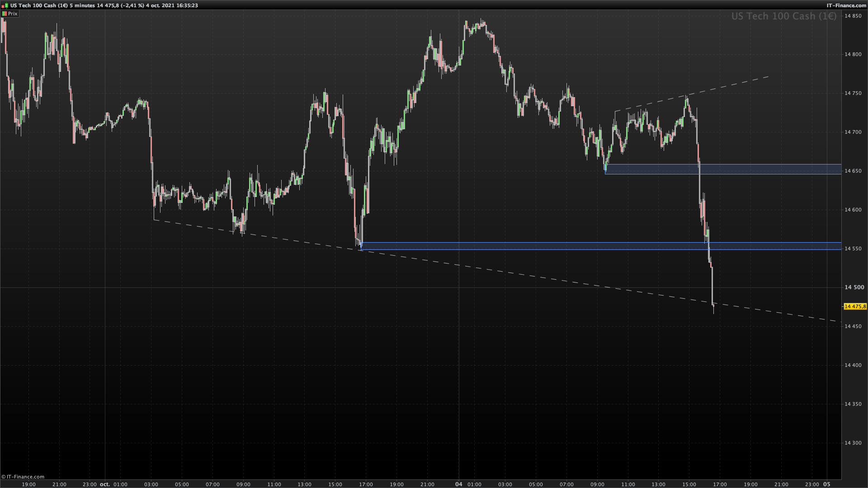Click the red-green Prix color swatch
Screen dimensions: 868x488
4,14
